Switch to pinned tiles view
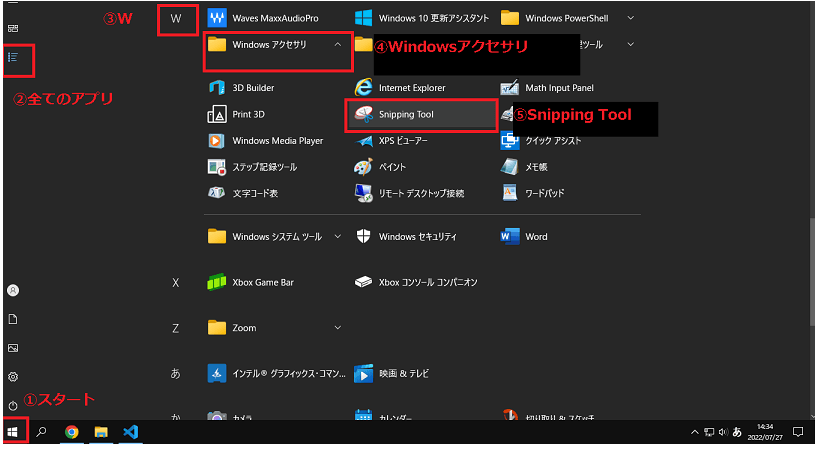The image size is (815, 450). (x=13, y=28)
